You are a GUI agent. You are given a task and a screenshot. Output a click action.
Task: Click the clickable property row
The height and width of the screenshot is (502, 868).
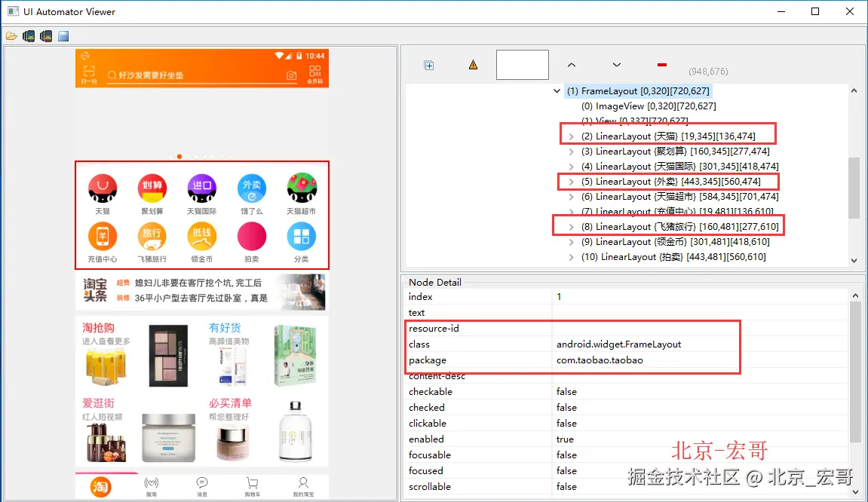click(626, 424)
